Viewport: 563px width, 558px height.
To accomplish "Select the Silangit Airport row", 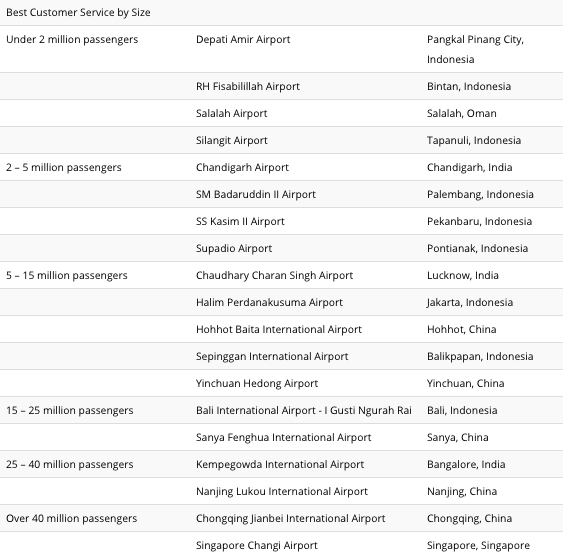I will (x=282, y=140).
